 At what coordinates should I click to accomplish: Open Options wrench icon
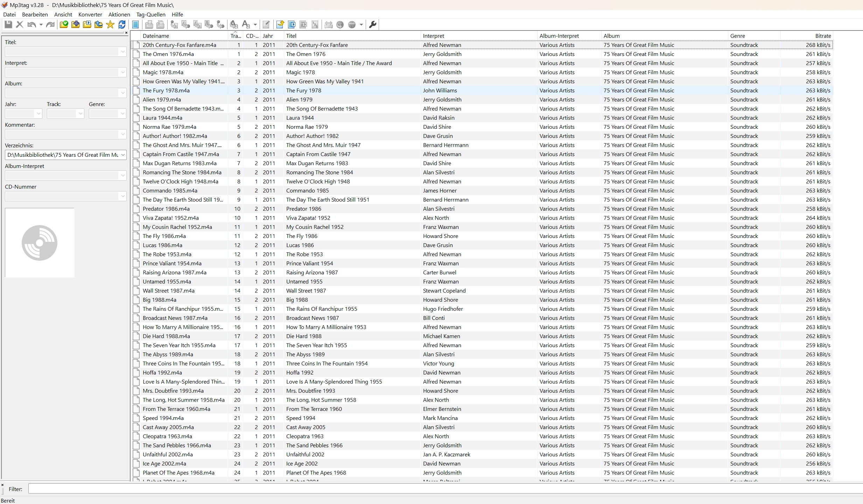pyautogui.click(x=373, y=24)
